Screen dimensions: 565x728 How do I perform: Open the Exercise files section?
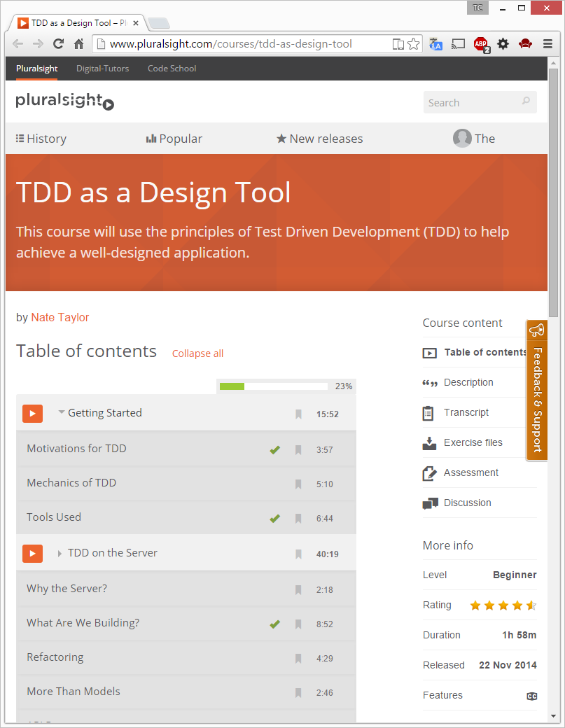473,442
